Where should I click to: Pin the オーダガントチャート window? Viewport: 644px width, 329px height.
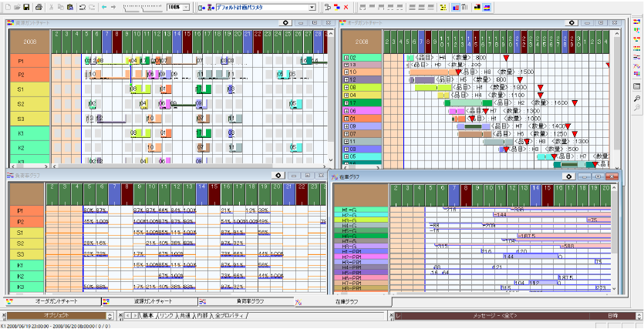tap(572, 23)
